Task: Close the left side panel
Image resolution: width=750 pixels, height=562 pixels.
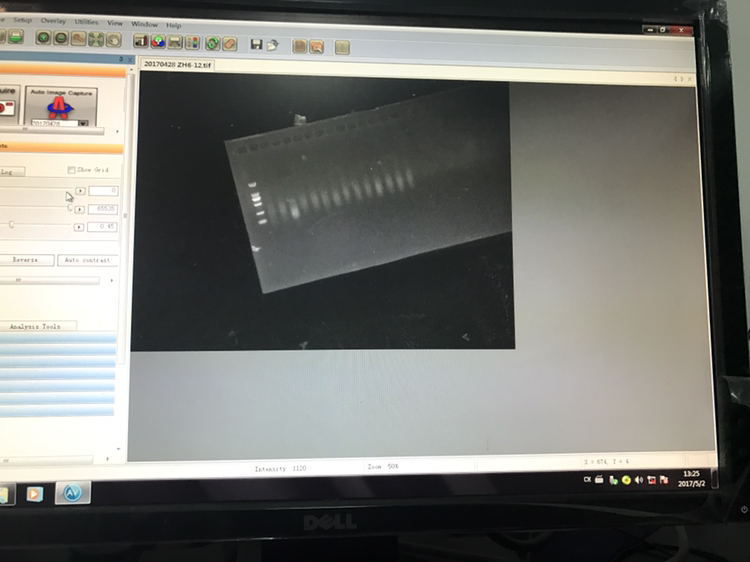Action: [x=130, y=60]
